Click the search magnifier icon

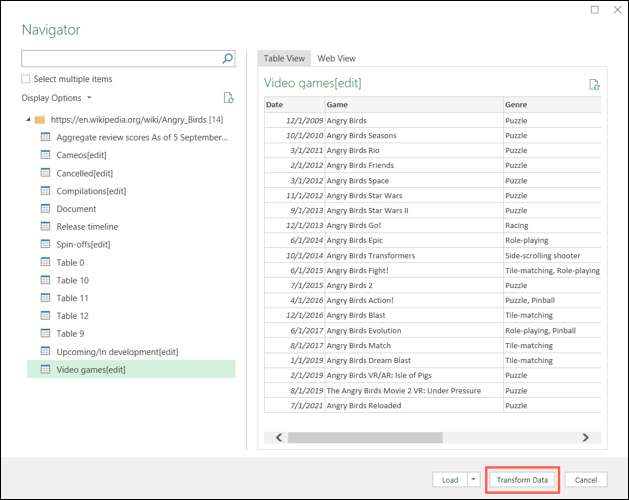pyautogui.click(x=228, y=59)
